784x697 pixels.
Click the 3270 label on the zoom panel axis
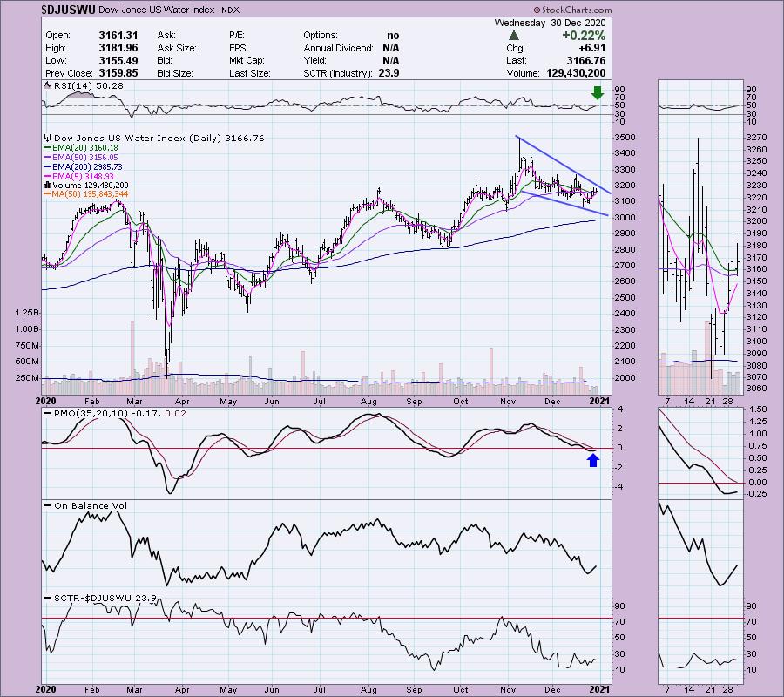(x=756, y=138)
